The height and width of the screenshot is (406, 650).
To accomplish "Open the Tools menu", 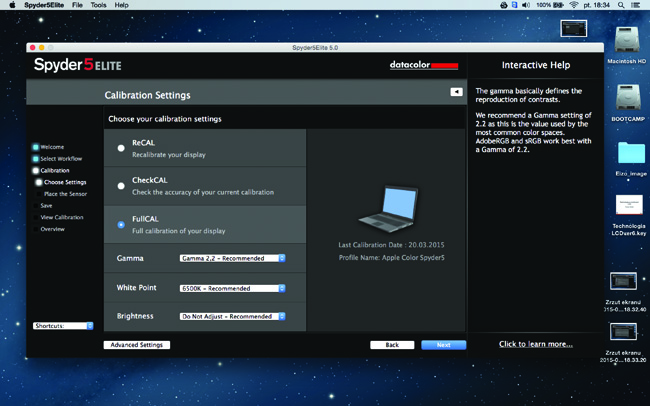I will (x=98, y=5).
